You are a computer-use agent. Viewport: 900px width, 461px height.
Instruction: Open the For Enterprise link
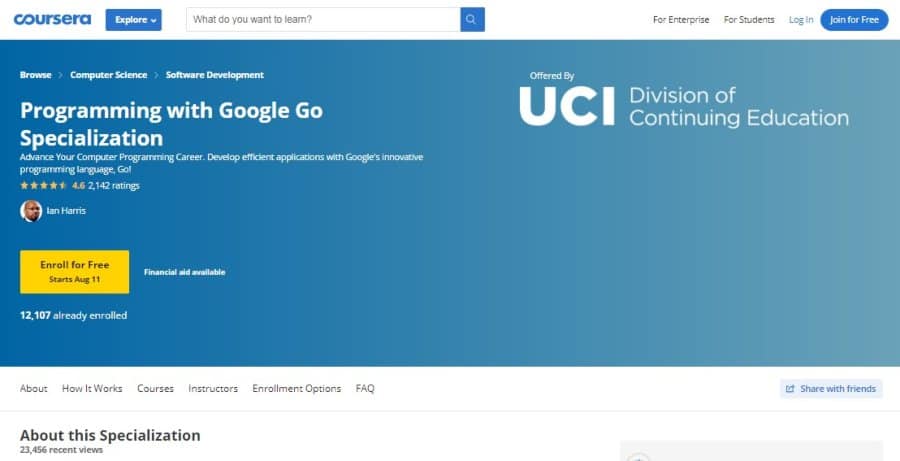[x=681, y=20]
